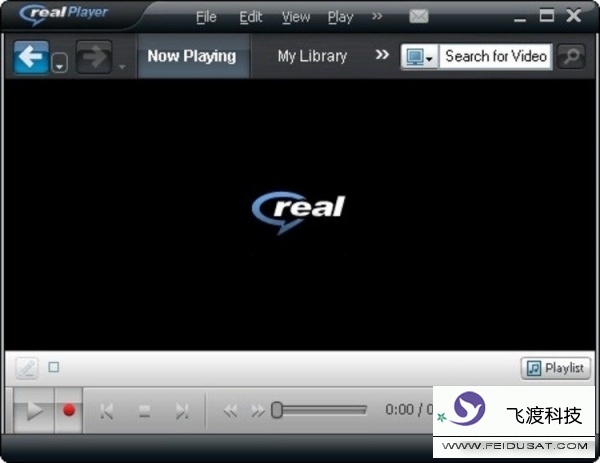Image resolution: width=600 pixels, height=463 pixels.
Task: Open the Message Center envelope icon
Action: point(419,16)
